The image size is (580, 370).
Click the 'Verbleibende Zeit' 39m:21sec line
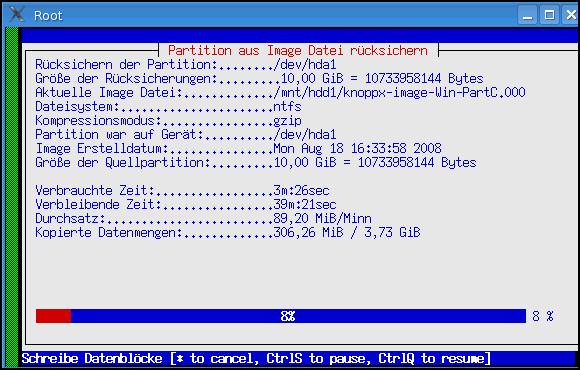coord(186,204)
